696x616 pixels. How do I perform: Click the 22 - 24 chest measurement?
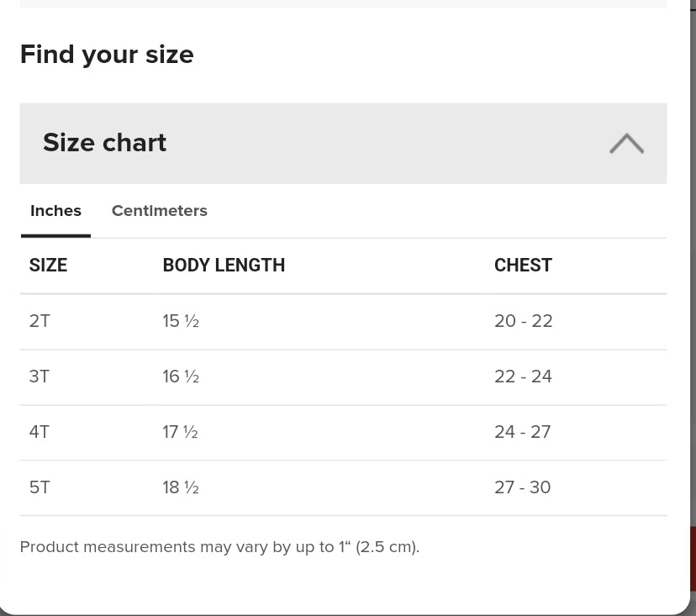tap(523, 376)
